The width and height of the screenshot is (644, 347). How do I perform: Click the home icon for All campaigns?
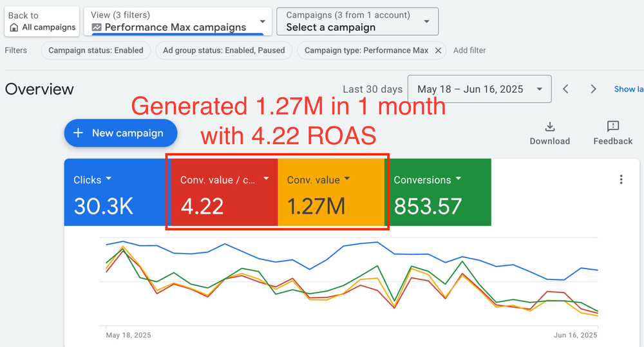(x=14, y=28)
